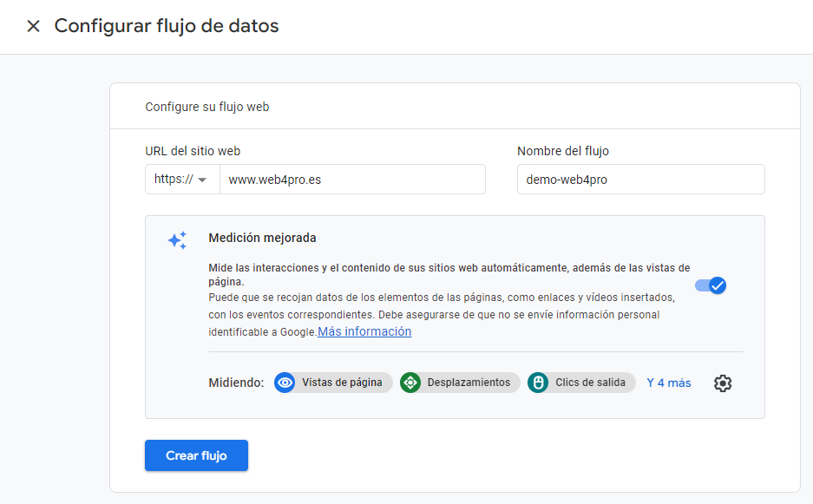Image resolution: width=813 pixels, height=504 pixels.
Task: Click the Clics de salida chip icon
Action: pyautogui.click(x=540, y=383)
